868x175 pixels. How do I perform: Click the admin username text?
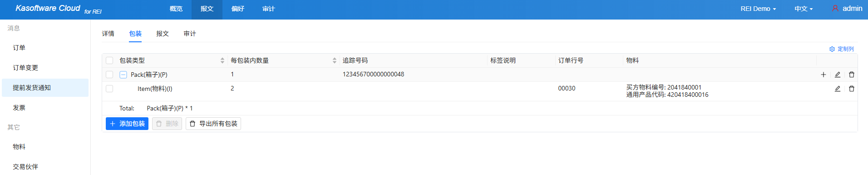click(x=852, y=9)
